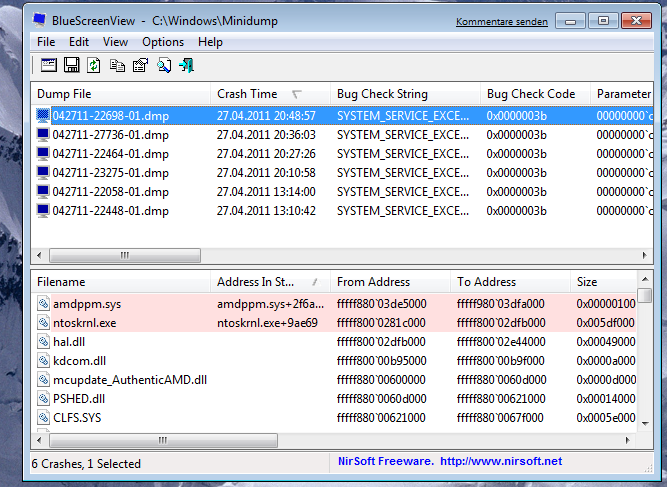Sort lower pane by Filename column

[x=121, y=282]
